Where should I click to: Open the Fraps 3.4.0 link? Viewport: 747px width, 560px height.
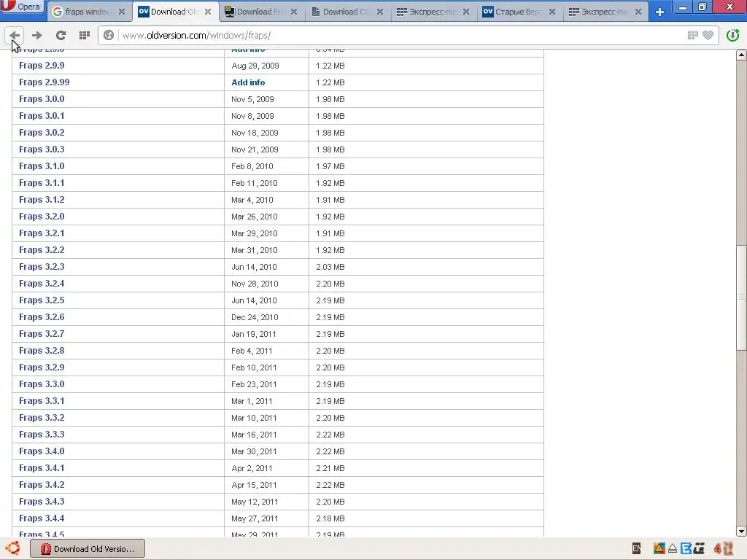click(42, 451)
